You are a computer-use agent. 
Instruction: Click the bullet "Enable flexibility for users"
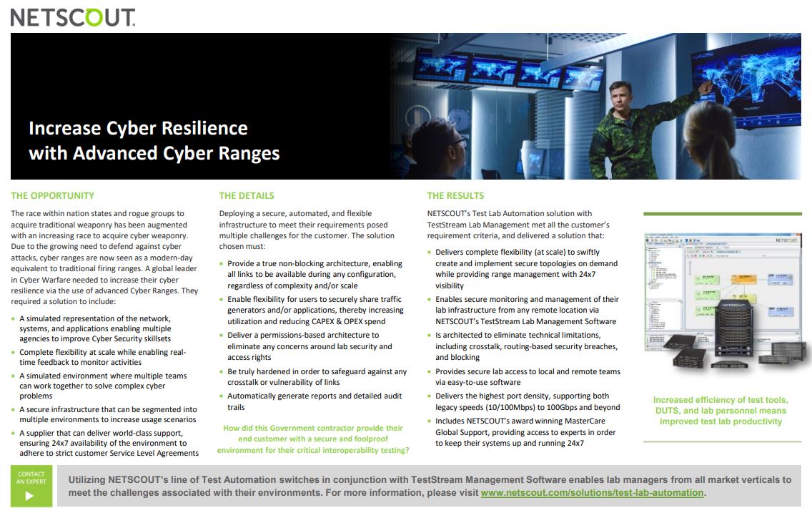coord(315,311)
